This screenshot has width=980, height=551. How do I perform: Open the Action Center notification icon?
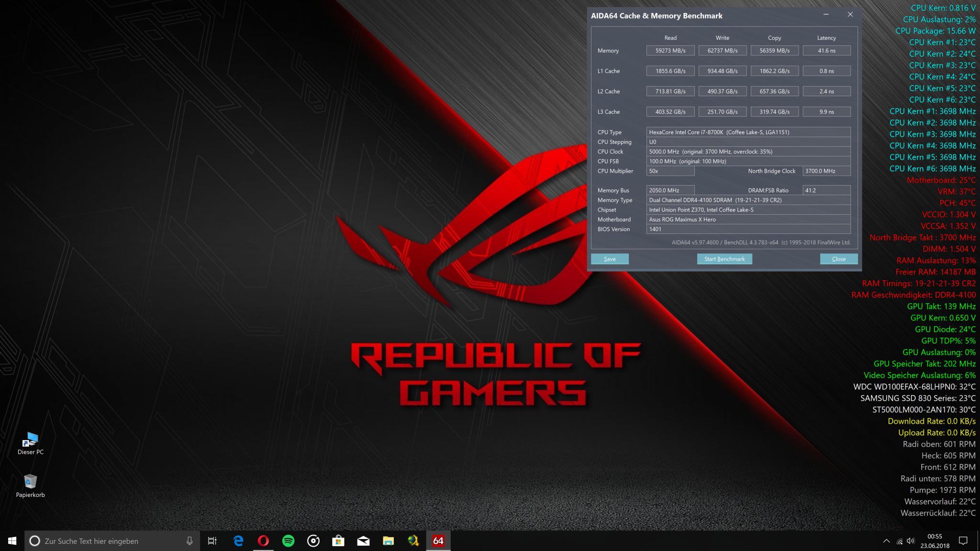(963, 541)
